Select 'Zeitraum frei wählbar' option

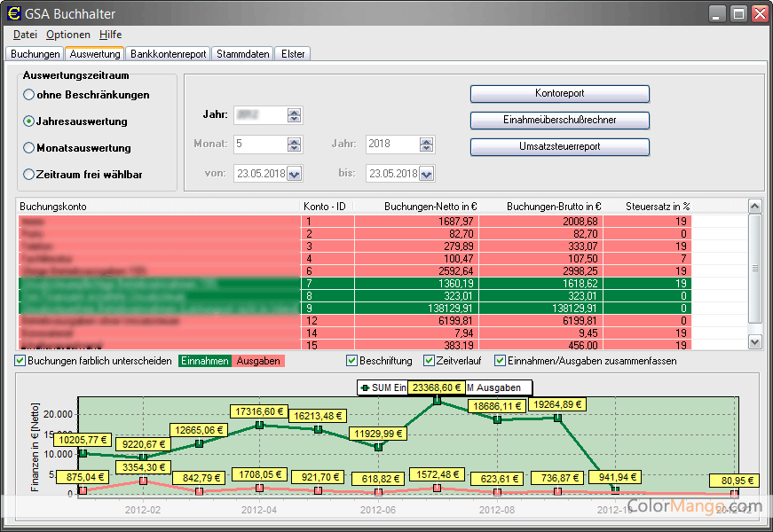coord(29,175)
